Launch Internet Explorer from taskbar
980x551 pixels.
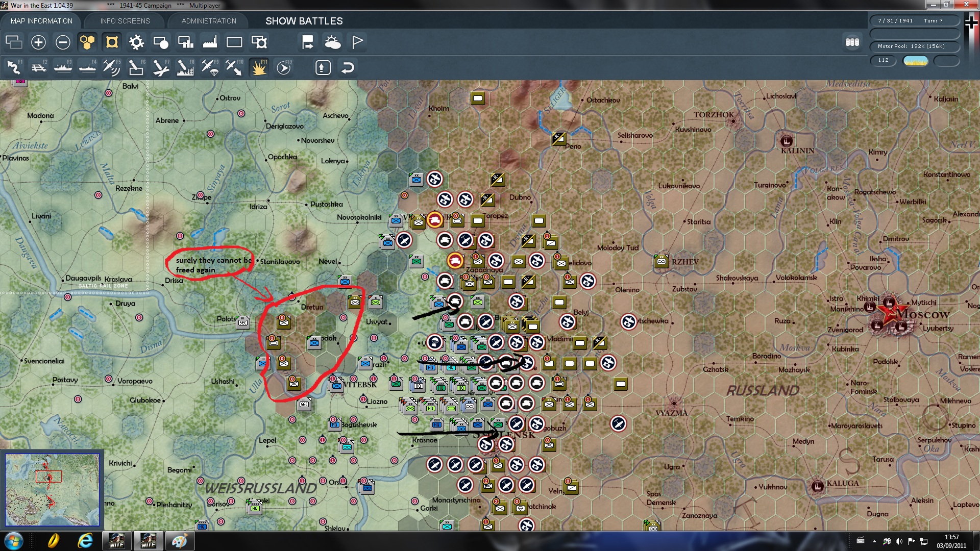85,541
